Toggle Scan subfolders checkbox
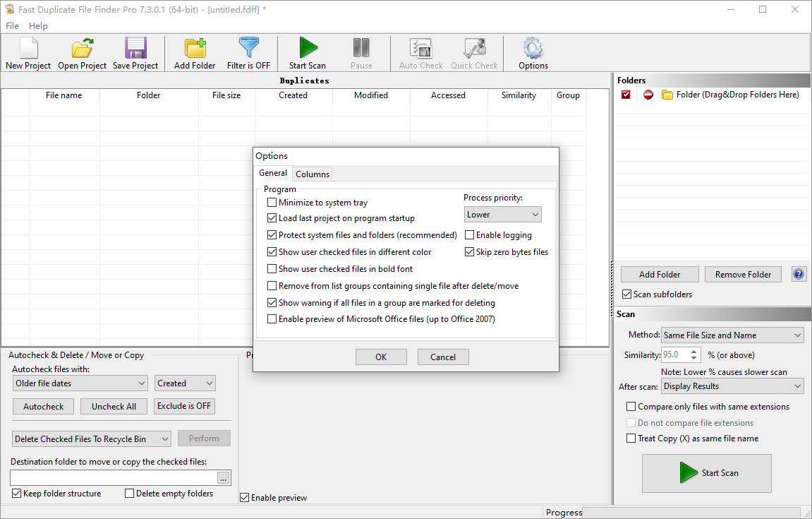 [626, 294]
